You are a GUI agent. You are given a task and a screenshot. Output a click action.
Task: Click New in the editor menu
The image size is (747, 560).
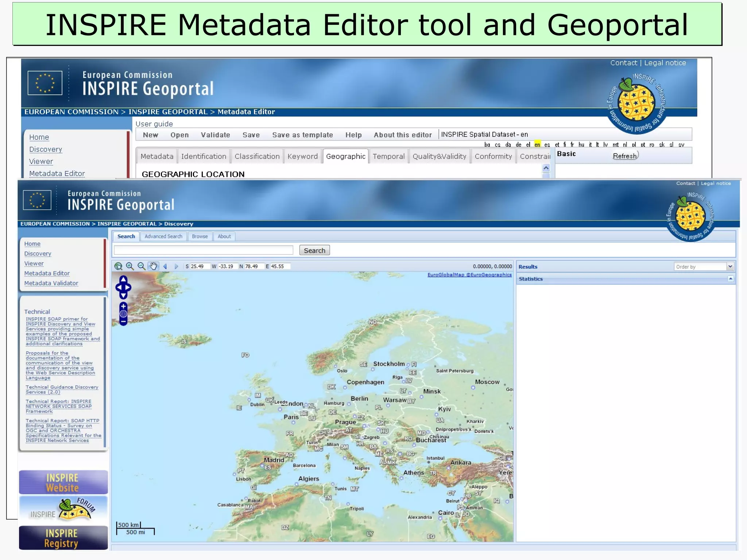(151, 135)
